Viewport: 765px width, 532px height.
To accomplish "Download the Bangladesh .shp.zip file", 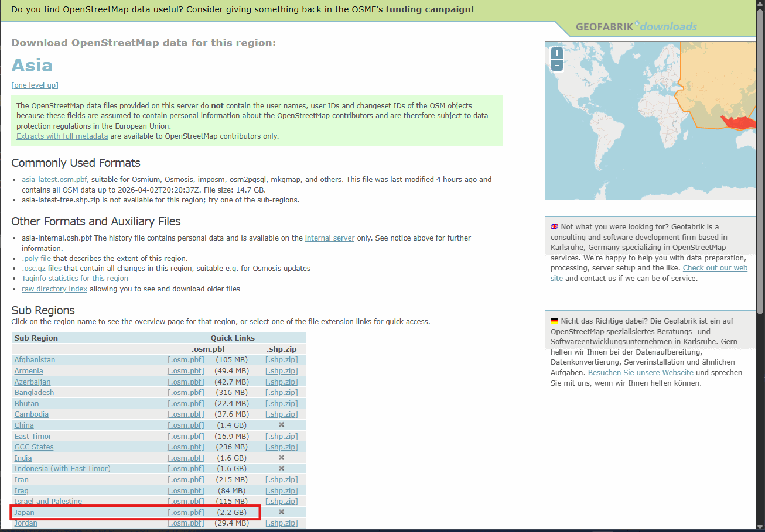I will [281, 393].
